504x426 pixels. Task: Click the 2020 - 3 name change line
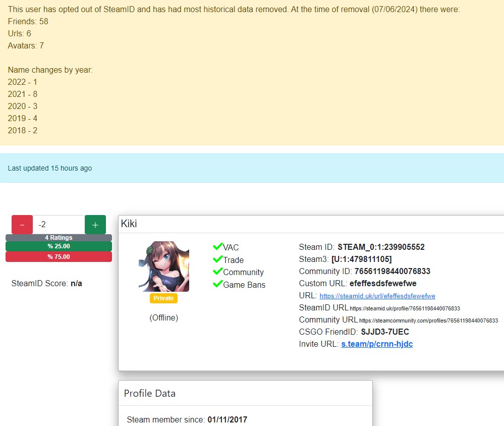23,106
